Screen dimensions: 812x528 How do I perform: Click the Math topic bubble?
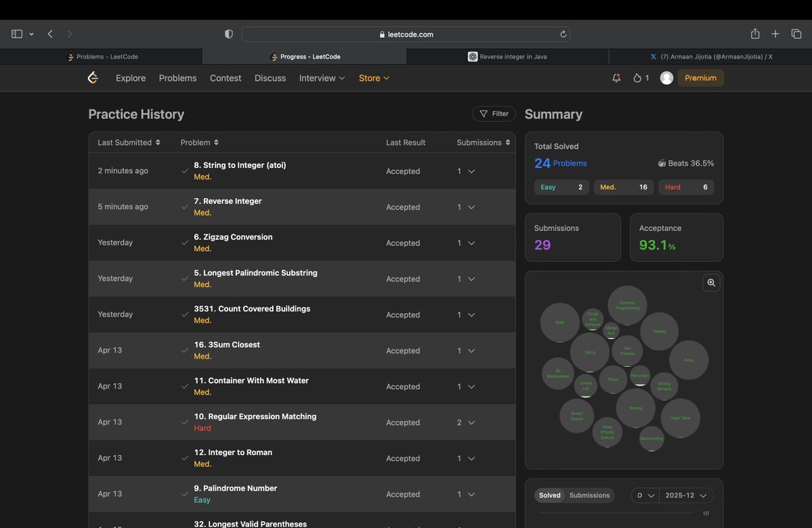coord(560,322)
